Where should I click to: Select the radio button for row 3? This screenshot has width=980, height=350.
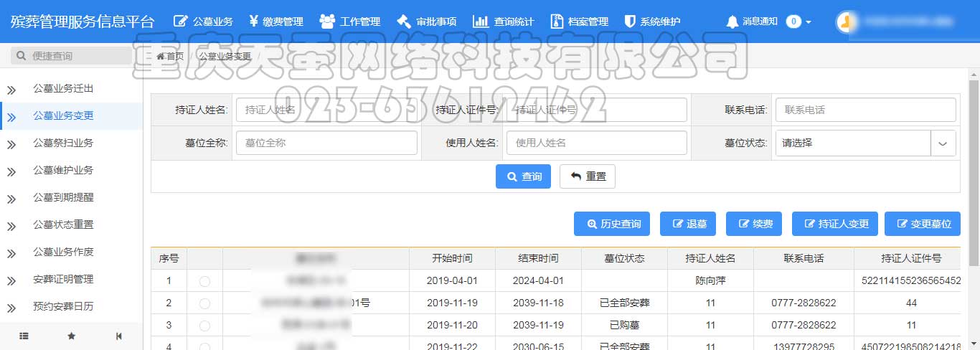[x=204, y=326]
